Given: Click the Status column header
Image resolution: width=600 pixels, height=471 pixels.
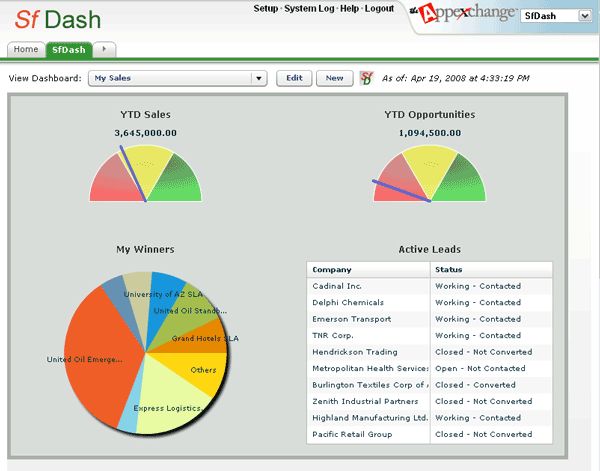Looking at the screenshot, I should pyautogui.click(x=492, y=270).
